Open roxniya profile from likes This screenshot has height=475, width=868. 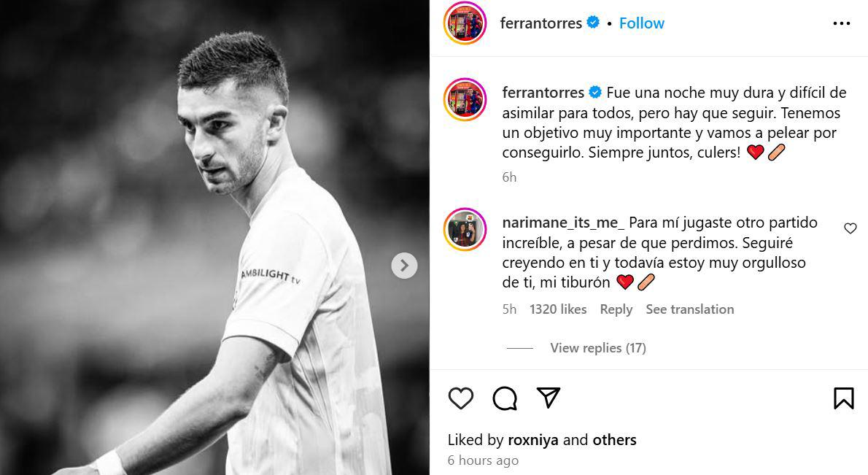click(x=533, y=440)
